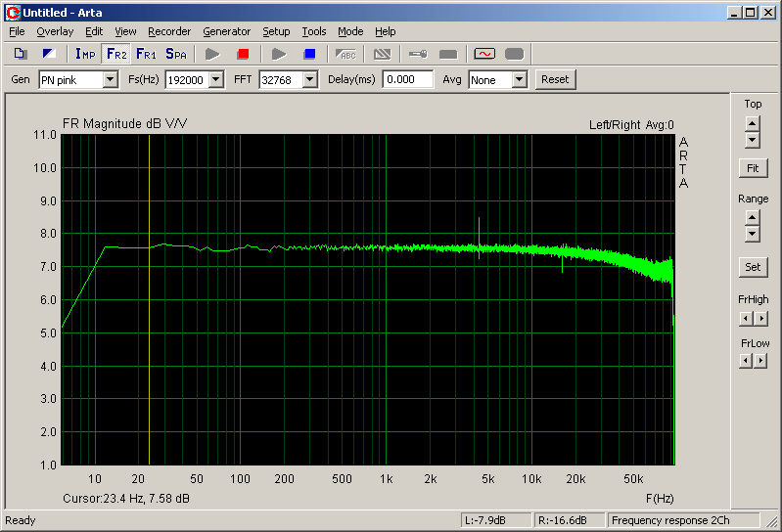Open the Spa spectrum analyzer mode
This screenshot has height=532, width=782.
[x=176, y=54]
